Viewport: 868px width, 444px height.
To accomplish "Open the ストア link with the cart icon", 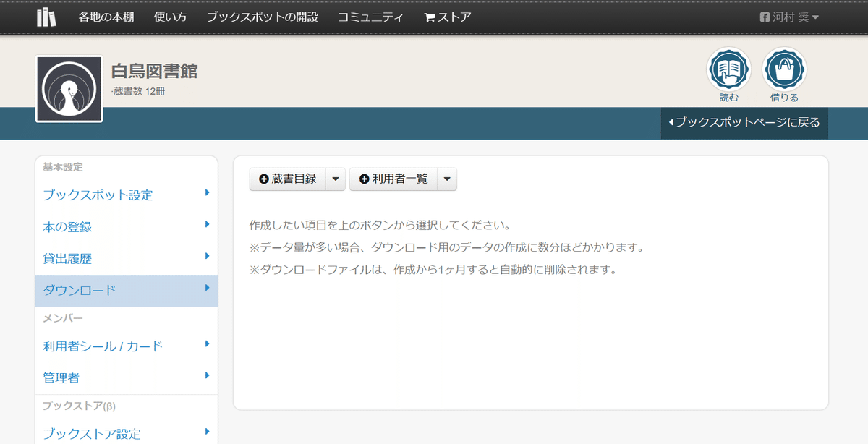I will pyautogui.click(x=448, y=17).
